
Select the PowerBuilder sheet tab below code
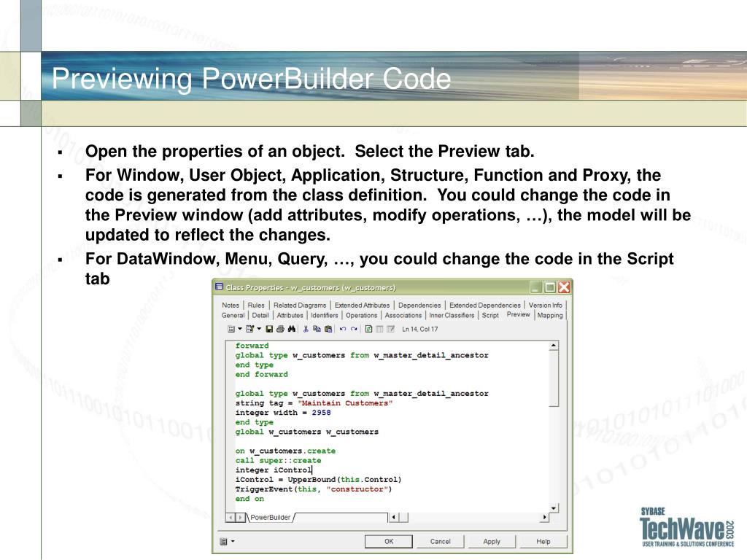point(270,517)
